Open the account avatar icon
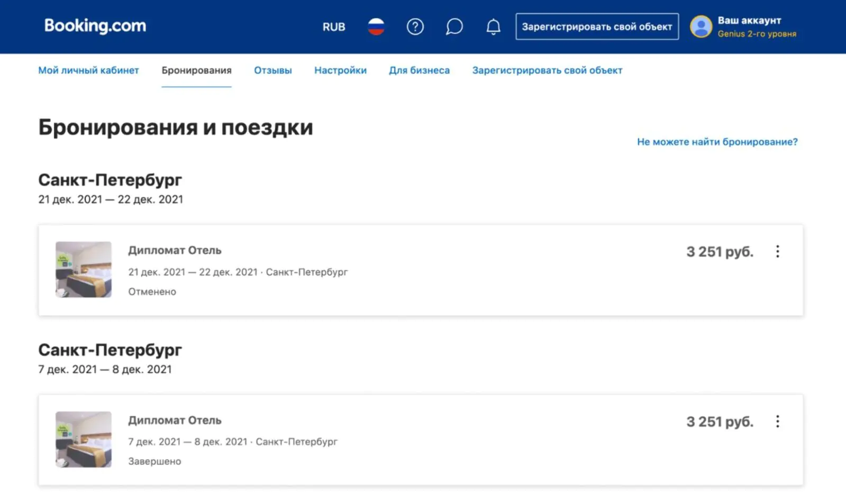This screenshot has height=504, width=846. coord(701,26)
